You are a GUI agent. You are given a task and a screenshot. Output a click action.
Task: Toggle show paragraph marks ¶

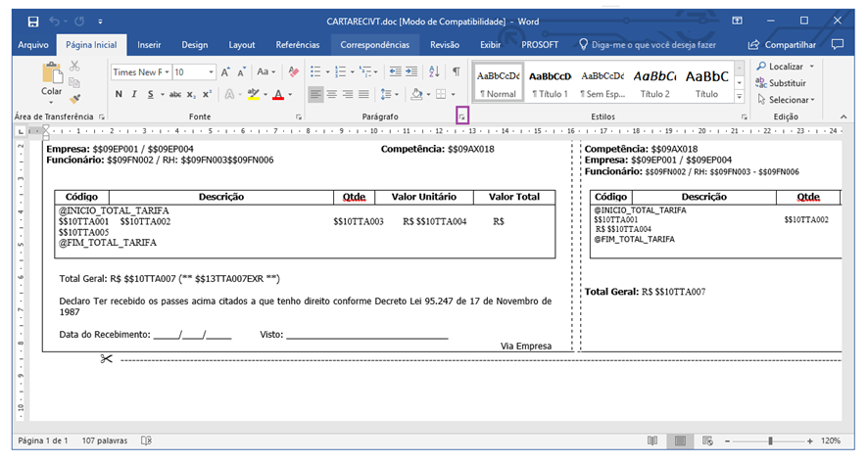click(x=457, y=71)
